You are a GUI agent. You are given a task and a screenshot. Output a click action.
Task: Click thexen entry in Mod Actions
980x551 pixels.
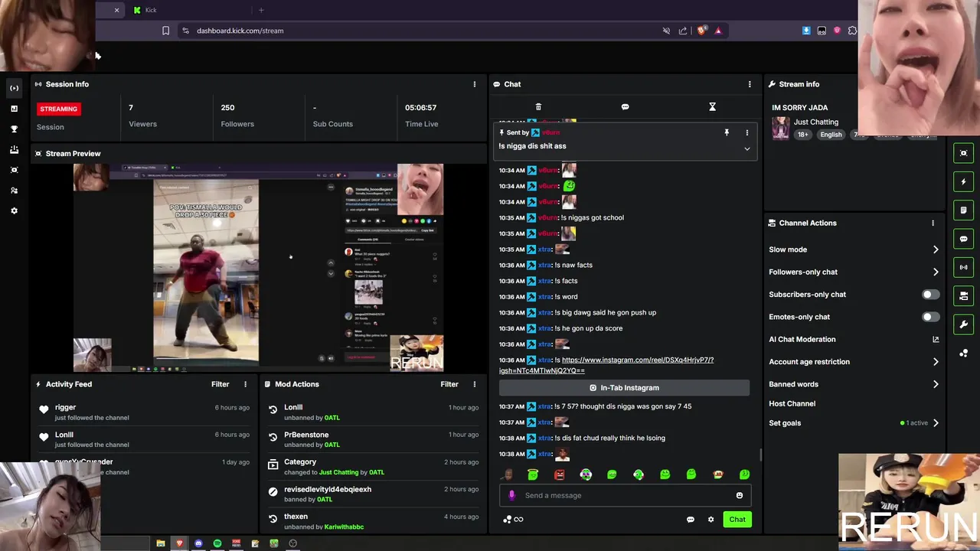(372, 521)
